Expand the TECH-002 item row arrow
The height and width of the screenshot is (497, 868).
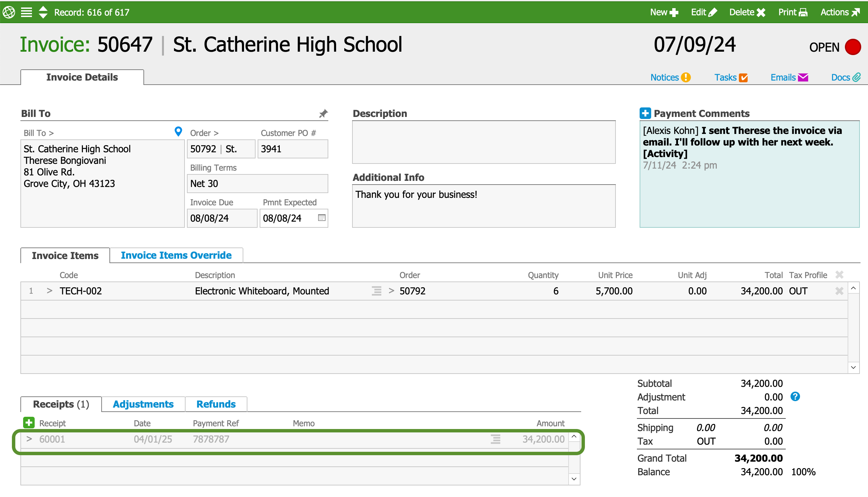click(x=50, y=291)
